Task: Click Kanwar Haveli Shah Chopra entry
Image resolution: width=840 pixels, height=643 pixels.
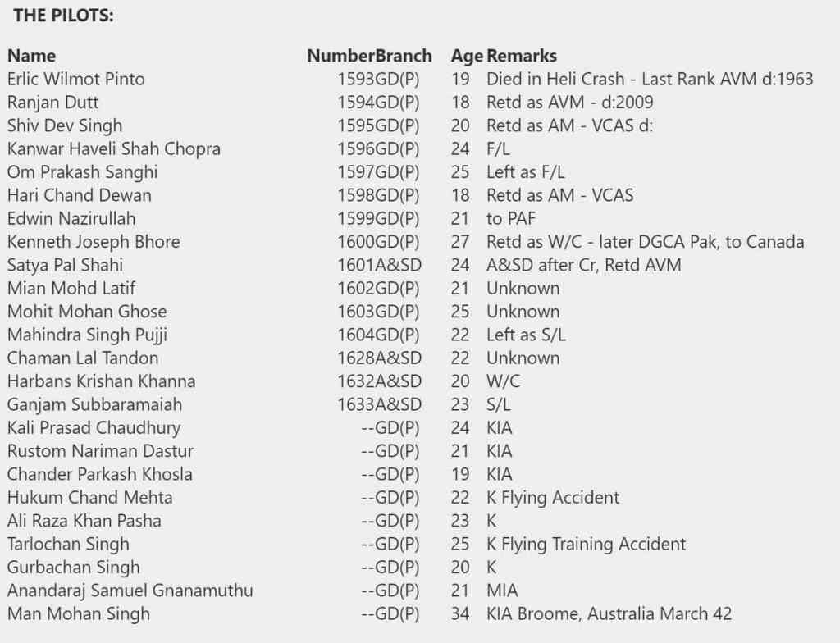Action: click(x=113, y=149)
